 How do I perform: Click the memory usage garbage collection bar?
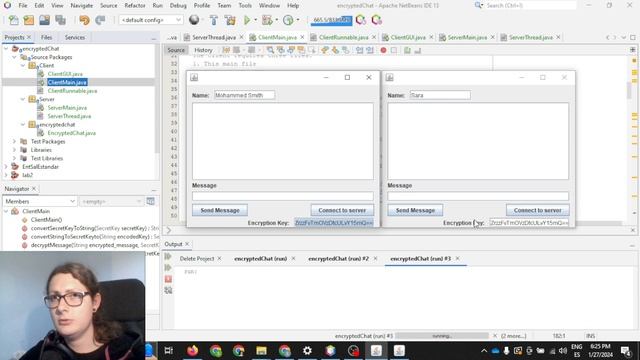331,20
